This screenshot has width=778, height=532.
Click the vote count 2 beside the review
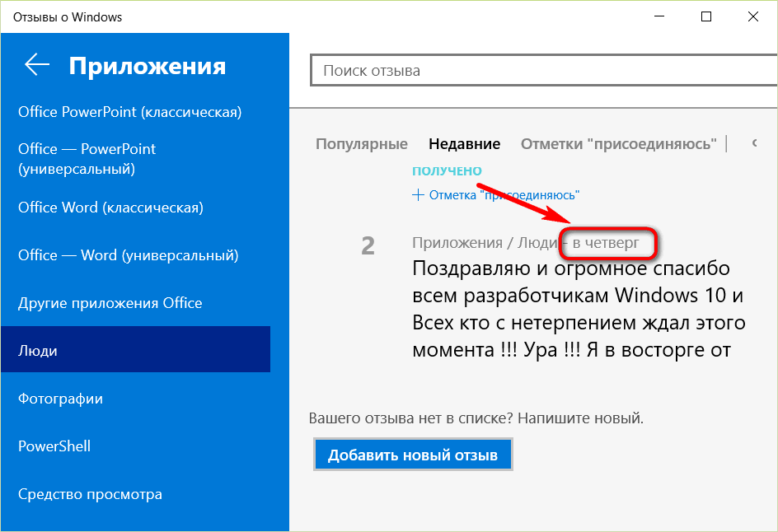[368, 246]
